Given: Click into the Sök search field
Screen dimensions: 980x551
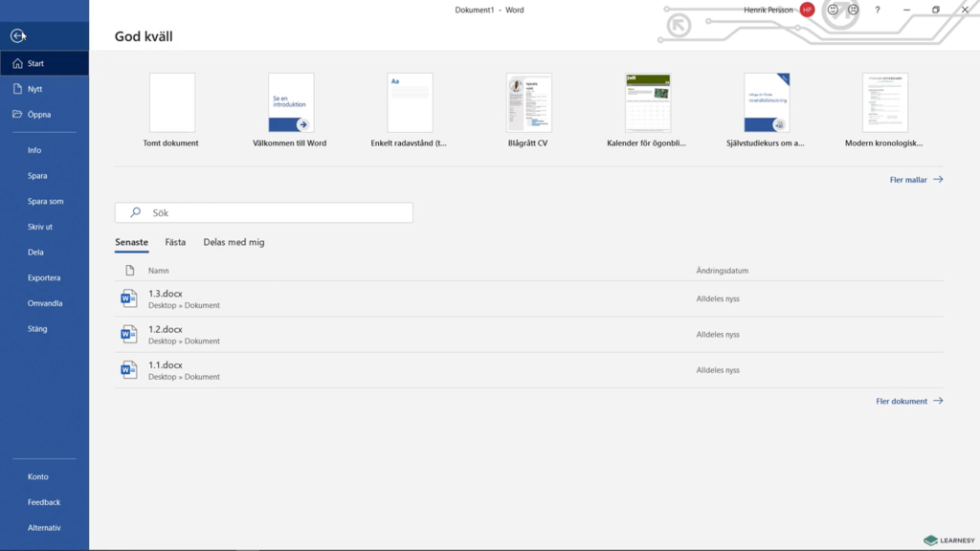Looking at the screenshot, I should coord(264,212).
